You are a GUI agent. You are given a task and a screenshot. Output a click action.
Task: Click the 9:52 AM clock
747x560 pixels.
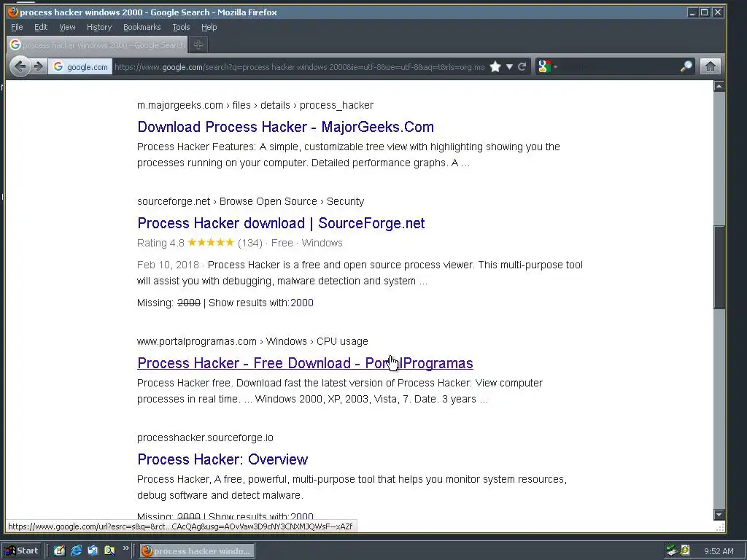click(719, 551)
